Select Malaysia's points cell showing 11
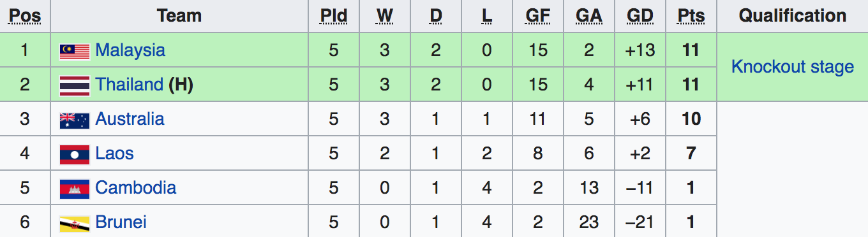Viewport: 868px width, 237px height. click(691, 50)
